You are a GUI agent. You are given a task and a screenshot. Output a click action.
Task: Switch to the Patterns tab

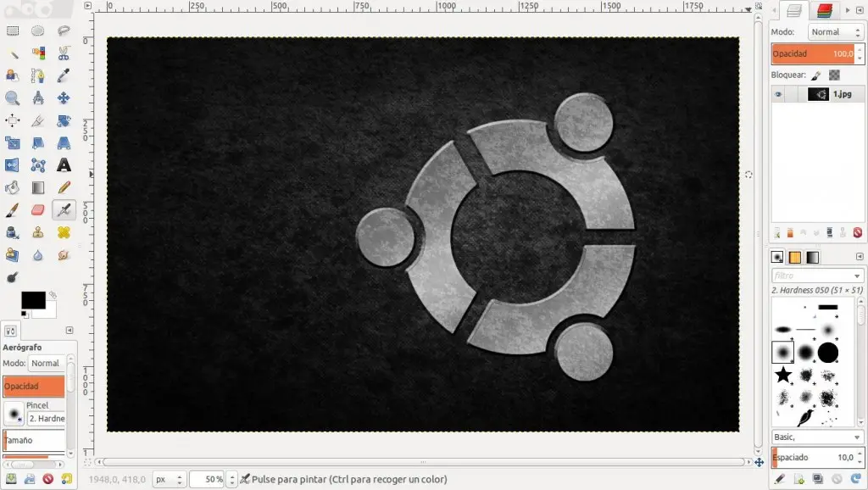tap(795, 257)
